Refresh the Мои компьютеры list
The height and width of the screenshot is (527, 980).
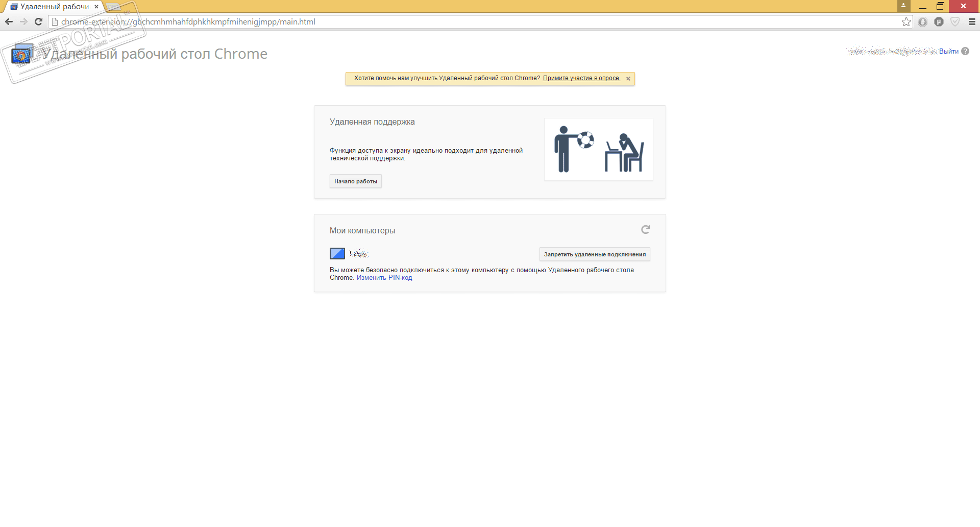coord(645,230)
